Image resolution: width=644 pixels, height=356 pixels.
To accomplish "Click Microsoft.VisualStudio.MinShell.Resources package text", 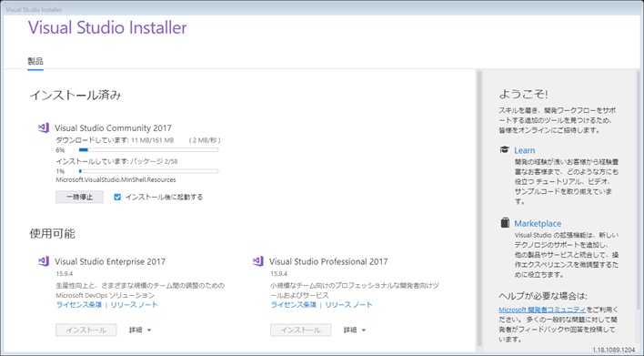I will [x=116, y=179].
